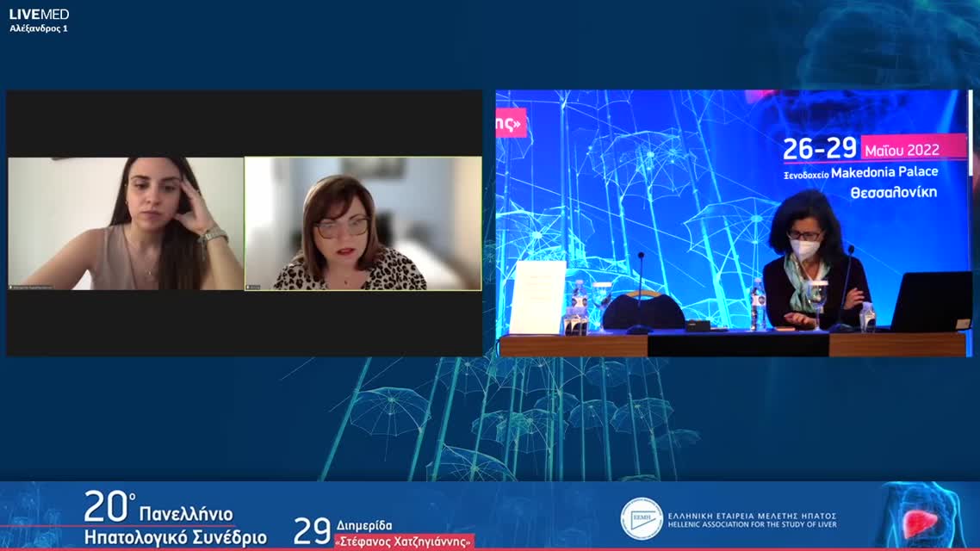Click the Ξενοδοχείο Makedonia Palace venue text

click(859, 172)
